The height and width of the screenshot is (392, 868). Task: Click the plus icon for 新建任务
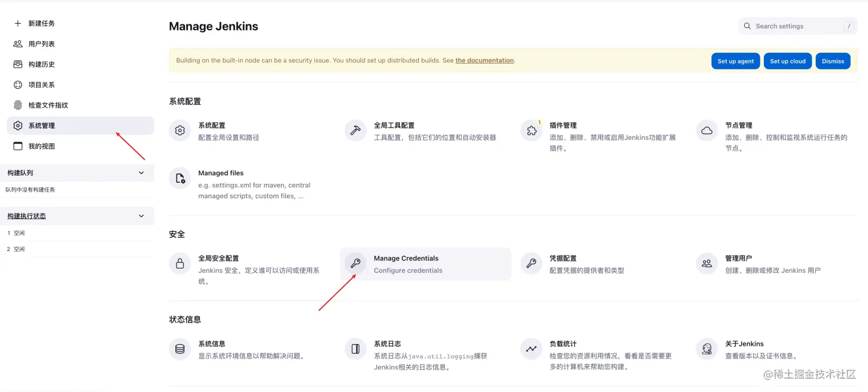[17, 23]
